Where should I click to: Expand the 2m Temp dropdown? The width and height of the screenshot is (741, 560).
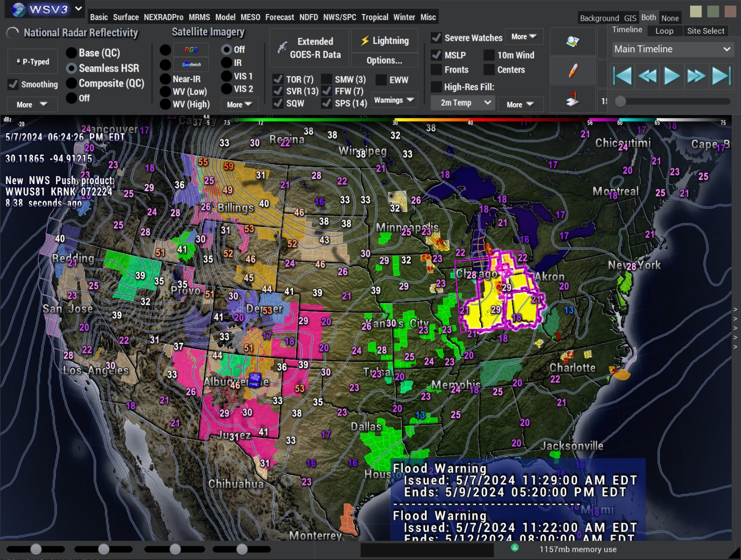[463, 103]
